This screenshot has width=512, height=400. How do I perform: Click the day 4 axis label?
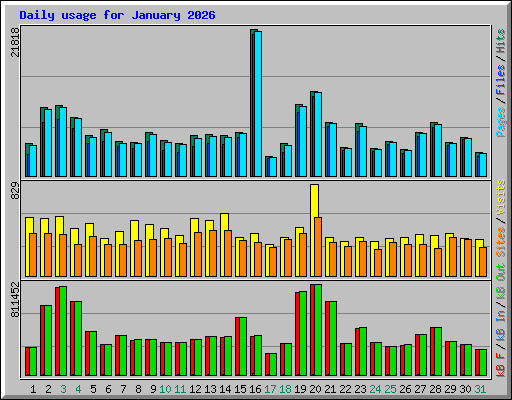click(x=78, y=389)
